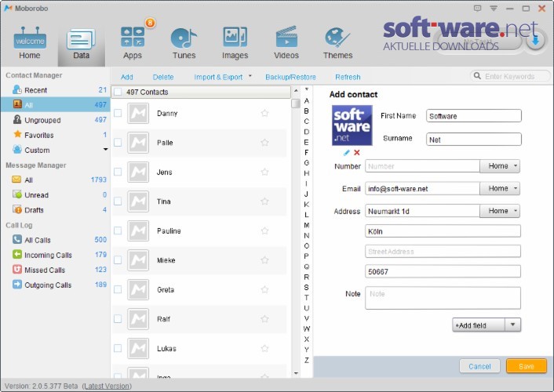Switch to the Data section

click(82, 44)
